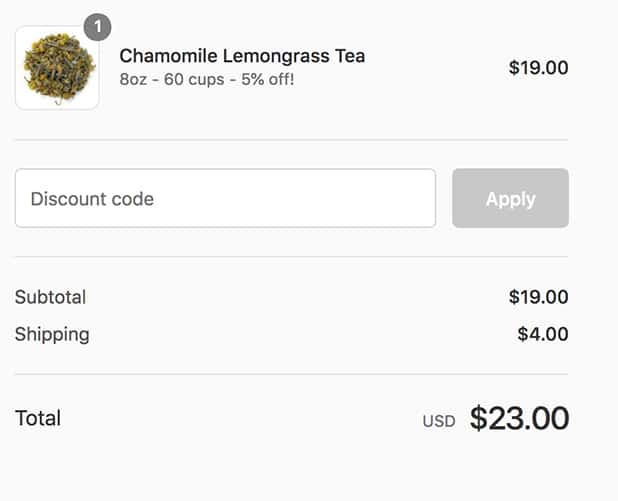Click the Subtotal amount of $19.00
Screen dimensions: 618x501
[x=538, y=297]
